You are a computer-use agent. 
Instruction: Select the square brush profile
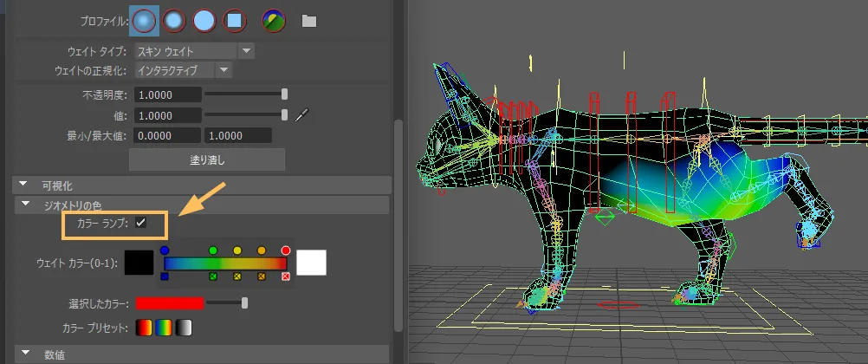tap(233, 20)
